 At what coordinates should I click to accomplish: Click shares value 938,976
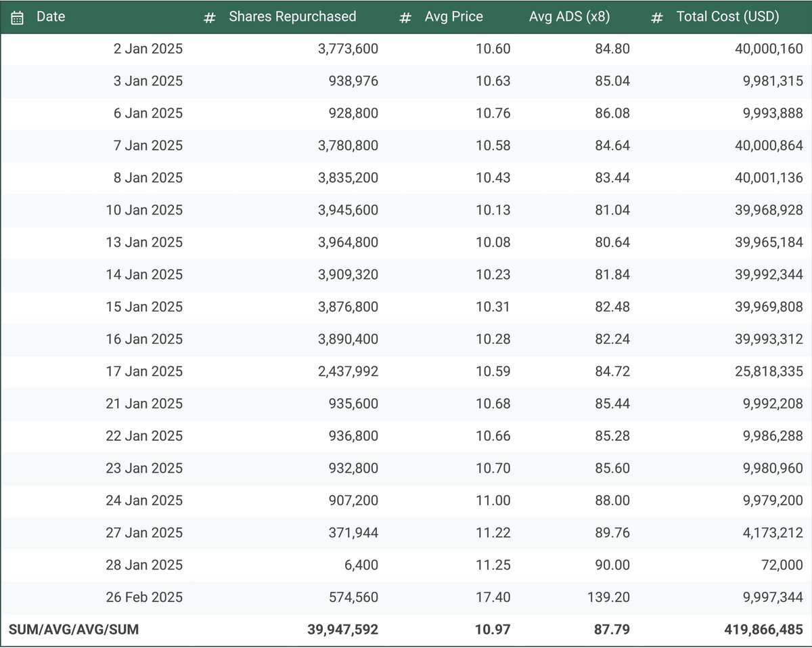354,81
